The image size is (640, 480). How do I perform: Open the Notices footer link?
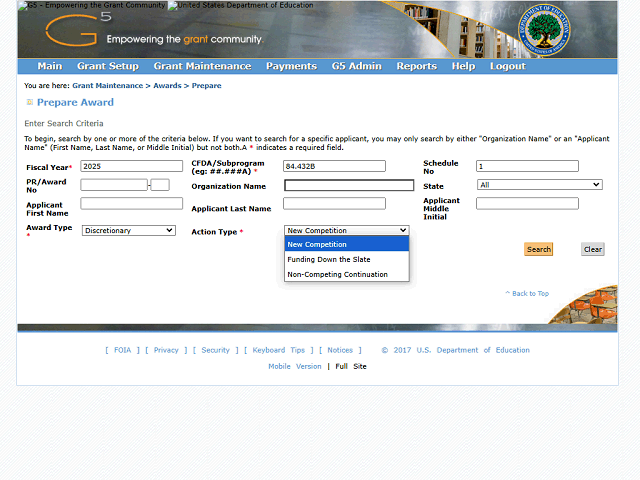click(x=340, y=350)
